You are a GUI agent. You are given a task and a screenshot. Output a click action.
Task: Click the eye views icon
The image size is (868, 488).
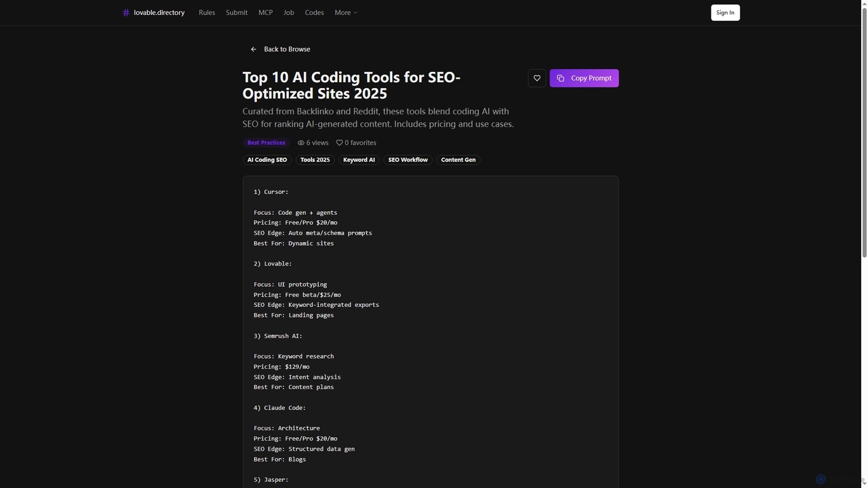pos(301,143)
